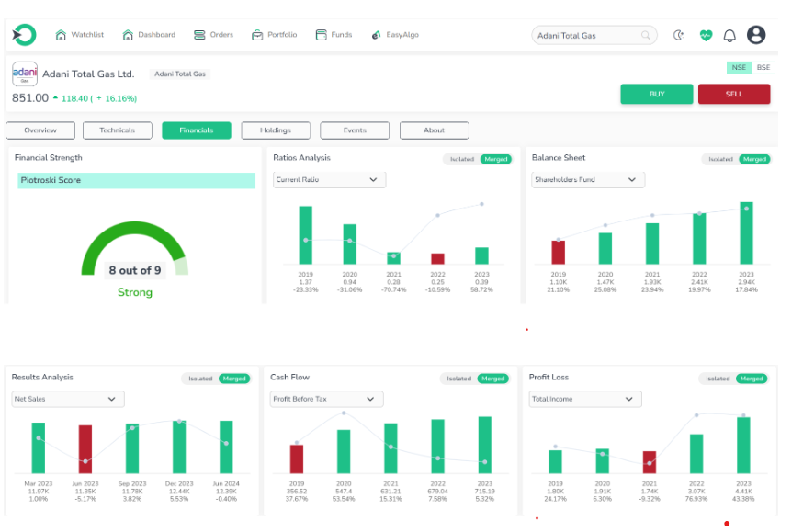Toggle dark mode with the moon icon
803x532 pixels.
tap(679, 36)
